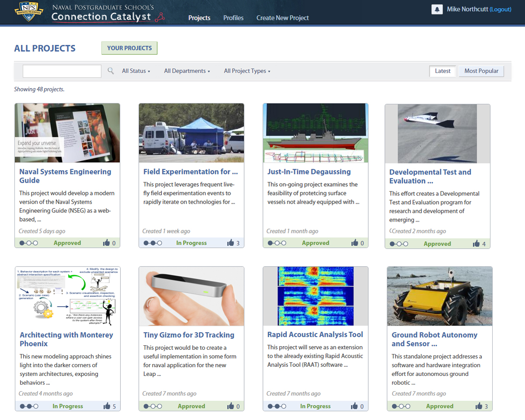This screenshot has width=525, height=420.
Task: Click the notification bell icon
Action: pos(437,9)
